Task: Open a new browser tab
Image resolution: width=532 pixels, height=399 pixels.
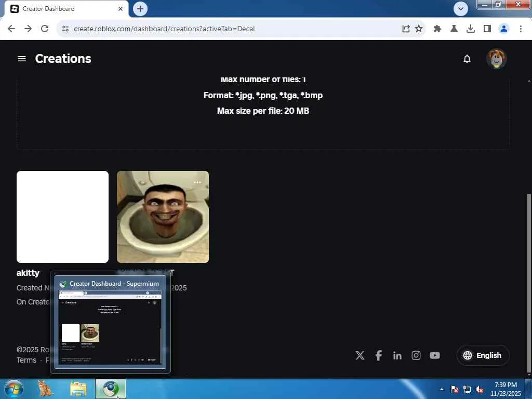Action: pyautogui.click(x=140, y=9)
